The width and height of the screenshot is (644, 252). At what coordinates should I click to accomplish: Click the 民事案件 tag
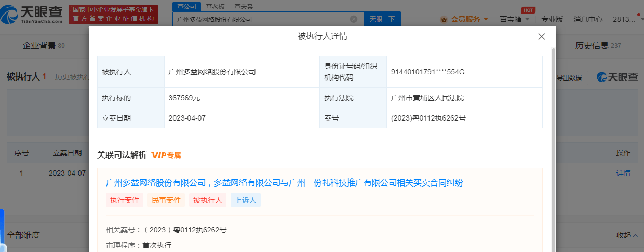[x=166, y=200]
